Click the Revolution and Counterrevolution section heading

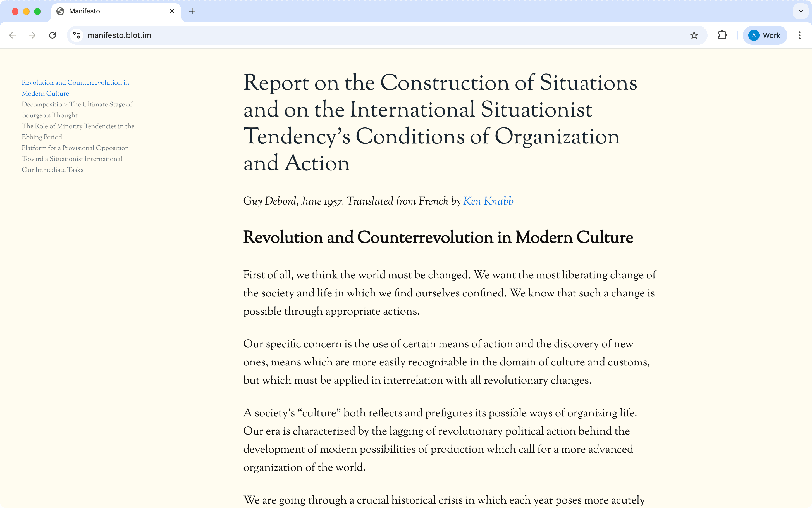click(438, 237)
